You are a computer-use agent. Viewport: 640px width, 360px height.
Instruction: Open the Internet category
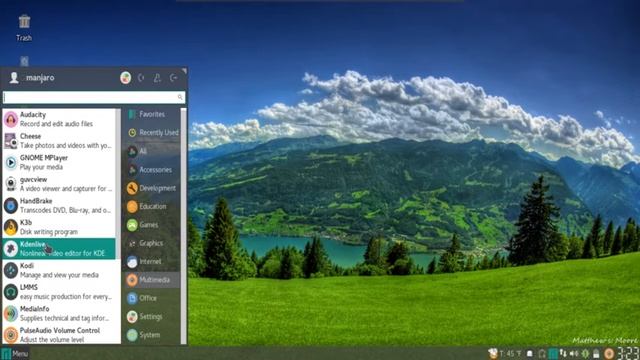pos(151,262)
